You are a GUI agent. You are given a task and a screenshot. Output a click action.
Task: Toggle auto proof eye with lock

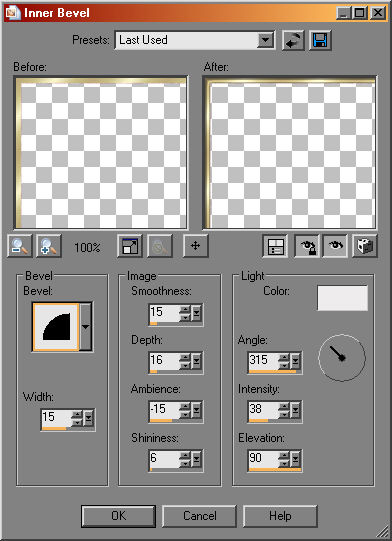(306, 246)
